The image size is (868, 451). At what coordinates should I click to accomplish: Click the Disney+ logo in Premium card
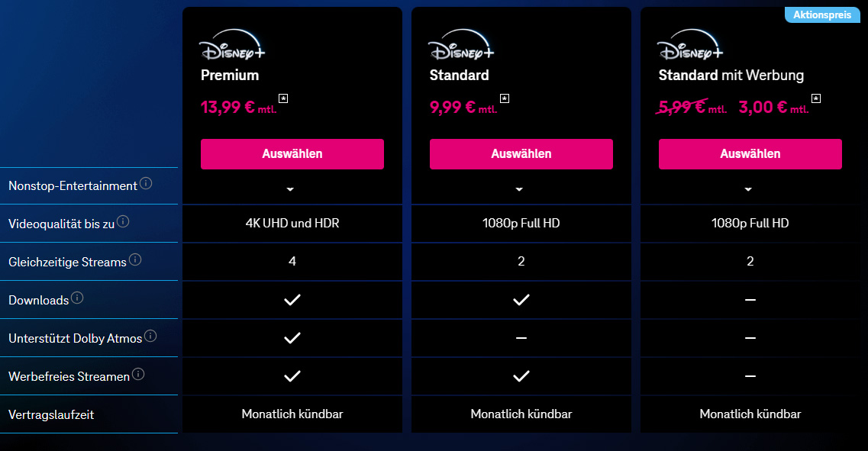pyautogui.click(x=232, y=45)
